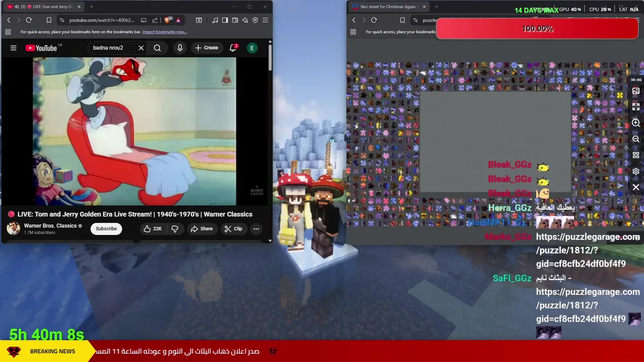Open a new tab in puzzle window
This screenshot has width=644, height=362.
[x=436, y=7]
